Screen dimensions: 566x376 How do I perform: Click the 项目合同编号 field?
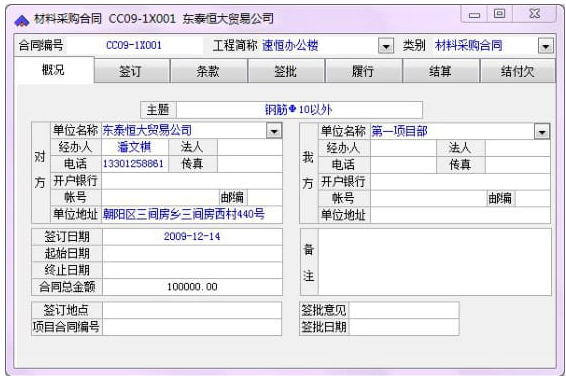[x=192, y=327]
